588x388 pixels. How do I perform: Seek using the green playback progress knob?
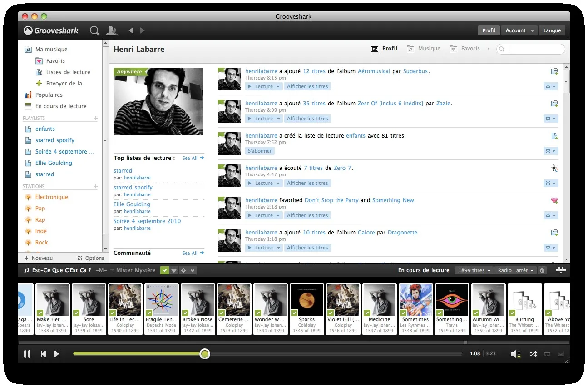205,354
